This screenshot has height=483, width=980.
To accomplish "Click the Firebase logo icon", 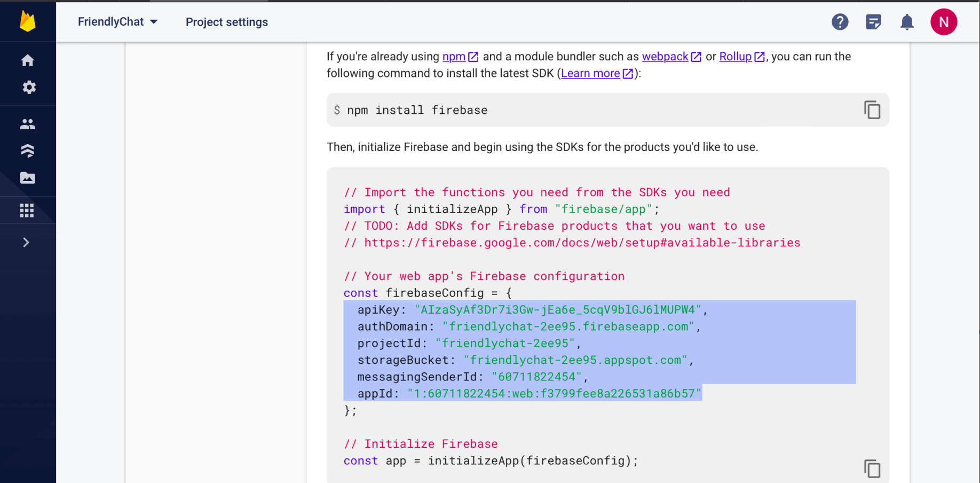I will tap(27, 22).
